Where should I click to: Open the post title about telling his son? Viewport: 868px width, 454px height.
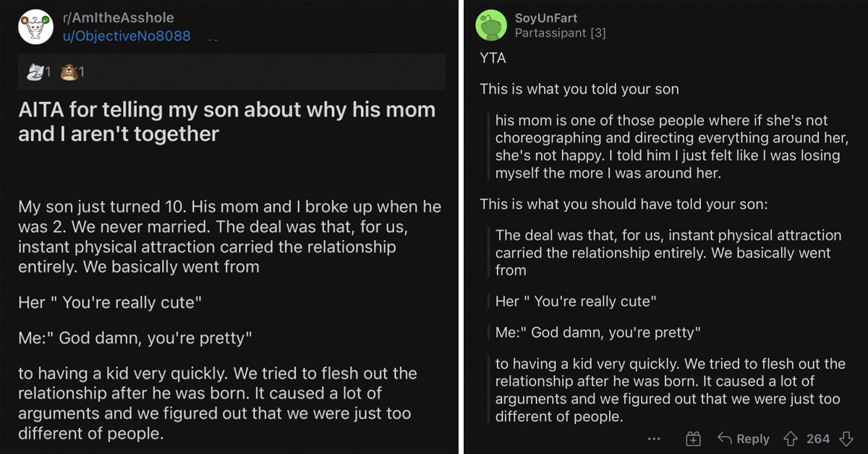(226, 121)
